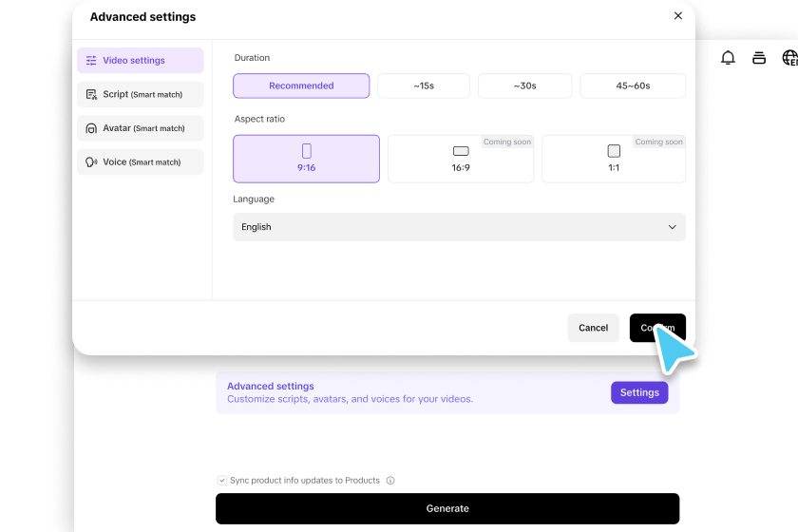Viewport: 798px width, 532px height.
Task: Expand the English language dropdown
Action: 459,227
